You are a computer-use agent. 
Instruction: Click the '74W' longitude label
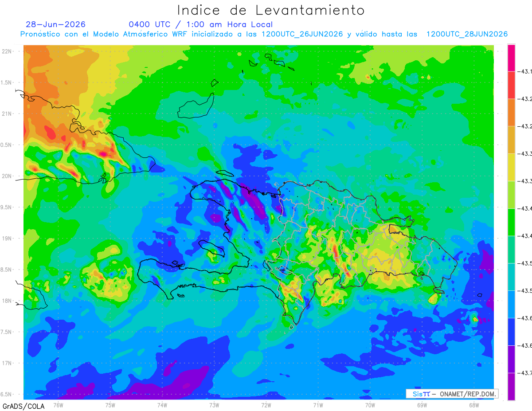(x=162, y=405)
